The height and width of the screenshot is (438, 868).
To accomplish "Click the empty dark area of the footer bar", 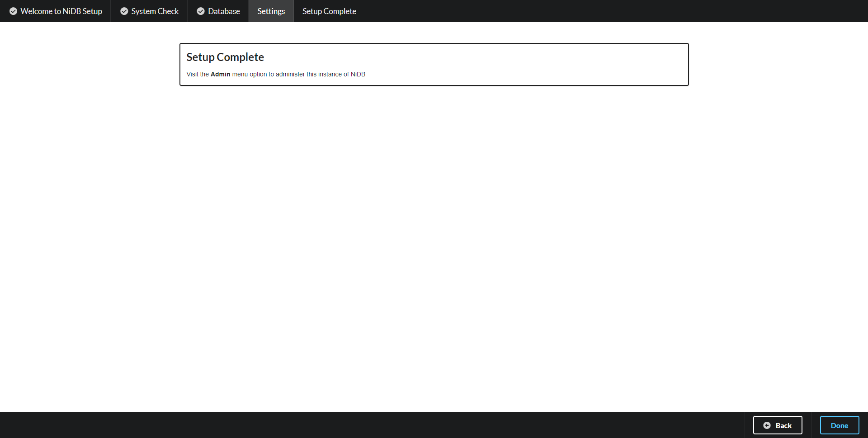I will coord(362,425).
